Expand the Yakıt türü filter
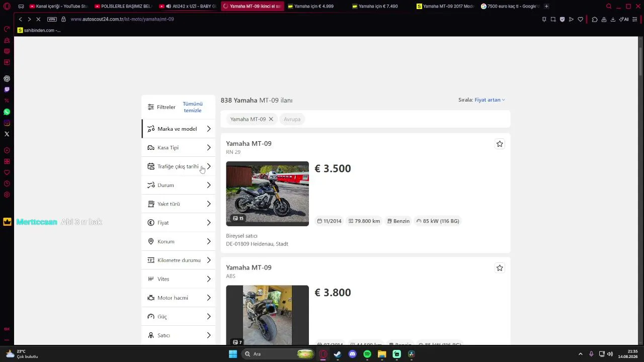 (x=179, y=204)
